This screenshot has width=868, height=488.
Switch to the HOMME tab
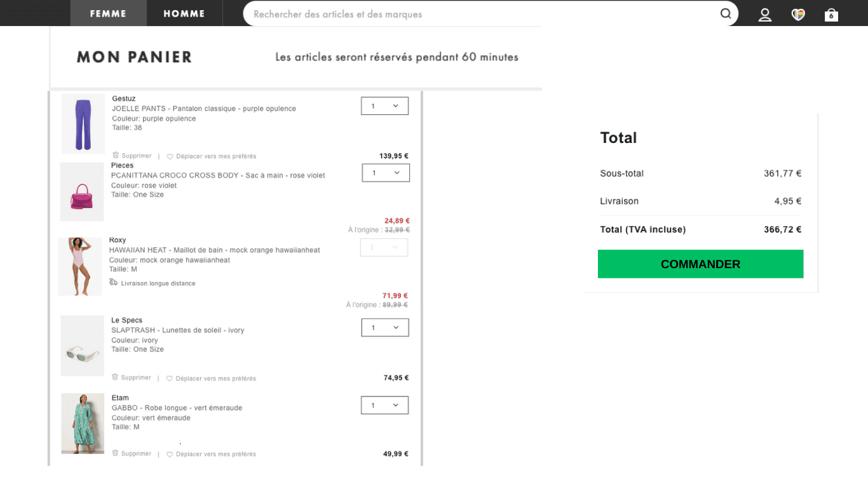(184, 13)
